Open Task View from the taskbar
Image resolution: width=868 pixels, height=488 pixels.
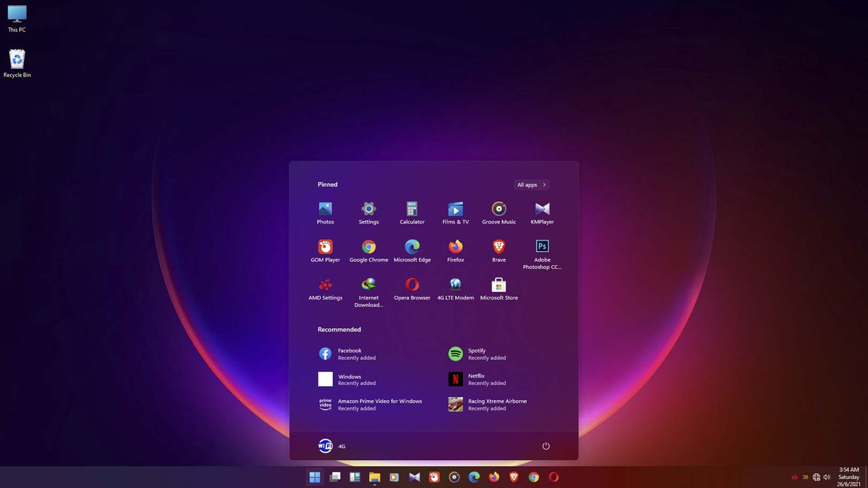click(x=335, y=477)
